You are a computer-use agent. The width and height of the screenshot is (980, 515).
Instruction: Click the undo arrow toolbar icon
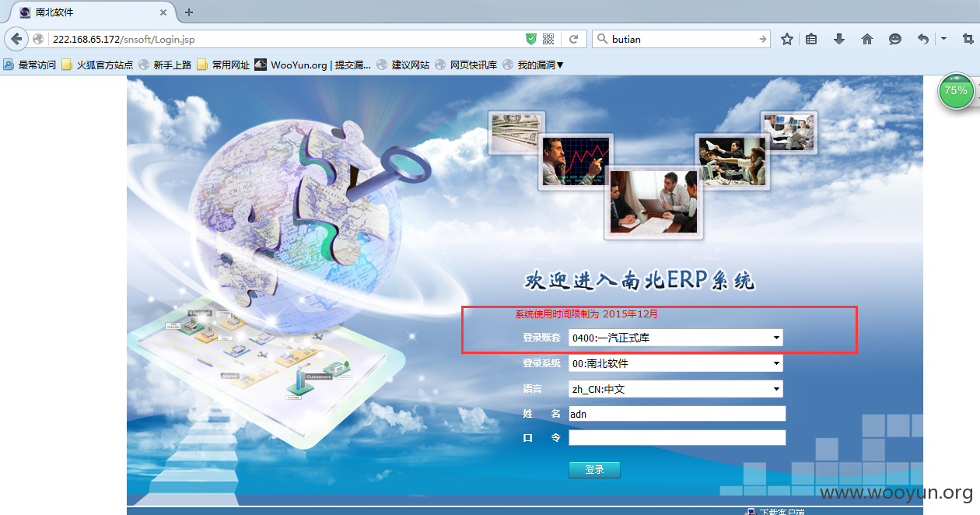[x=923, y=39]
